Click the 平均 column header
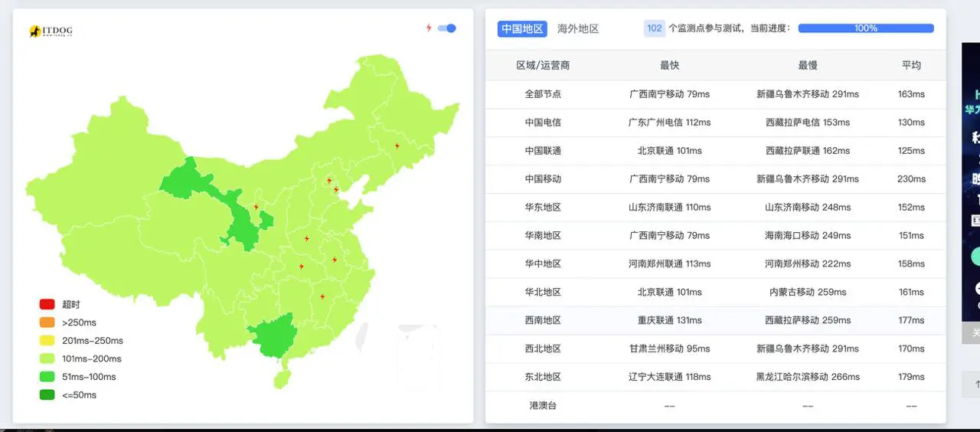 pyautogui.click(x=911, y=65)
